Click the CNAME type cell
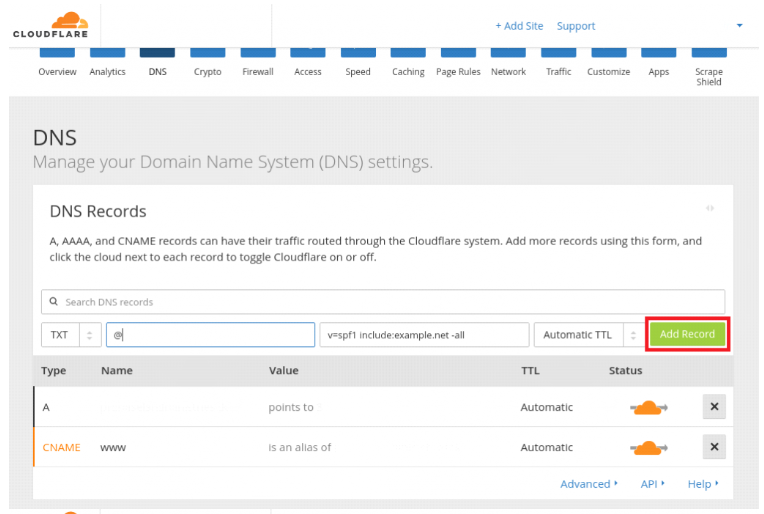Viewport: 764px width, 514px height. click(x=61, y=447)
